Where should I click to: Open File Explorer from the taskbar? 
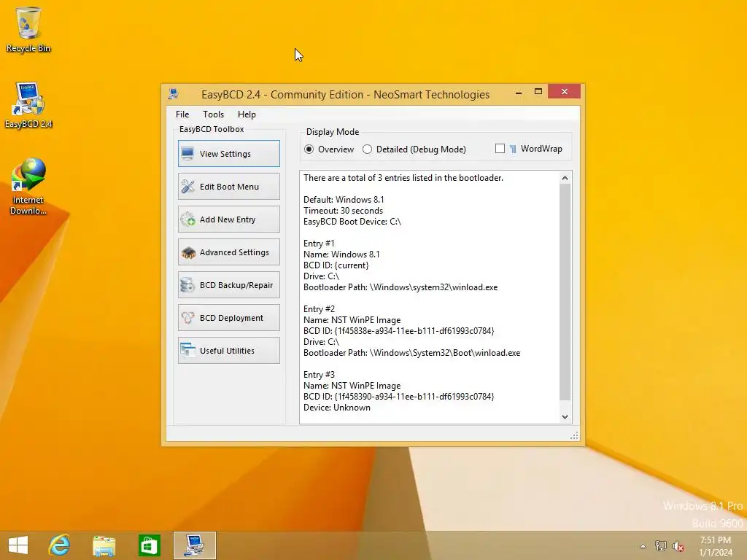104,545
